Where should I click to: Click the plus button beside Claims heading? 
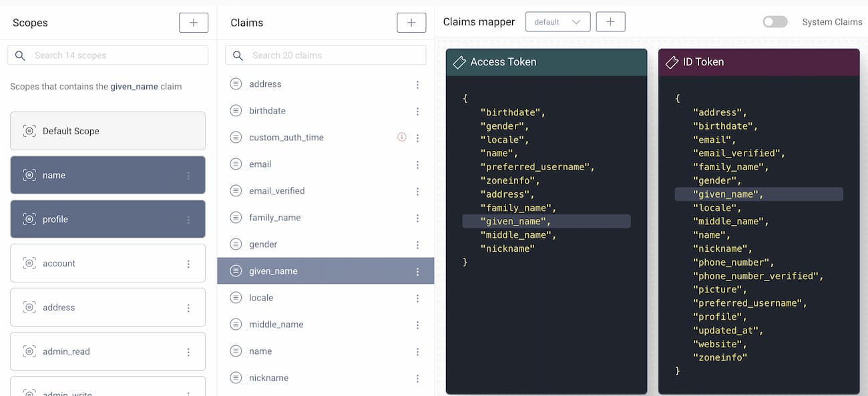click(411, 23)
